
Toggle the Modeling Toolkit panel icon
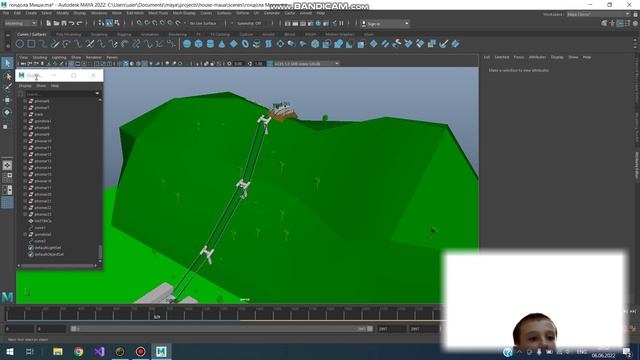pyautogui.click(x=604, y=24)
